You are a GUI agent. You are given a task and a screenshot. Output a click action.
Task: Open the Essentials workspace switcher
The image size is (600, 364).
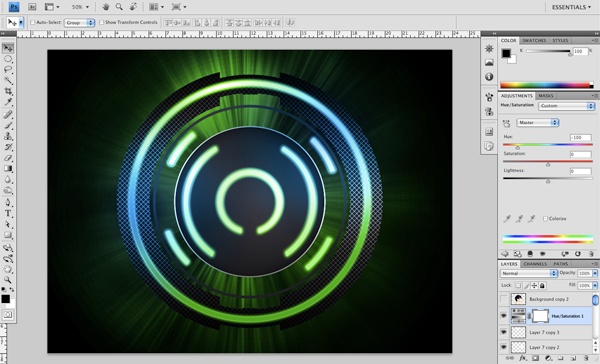[571, 7]
